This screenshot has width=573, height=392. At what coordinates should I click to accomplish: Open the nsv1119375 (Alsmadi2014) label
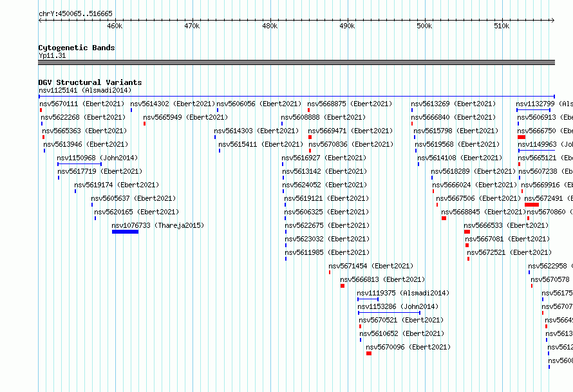pyautogui.click(x=403, y=293)
